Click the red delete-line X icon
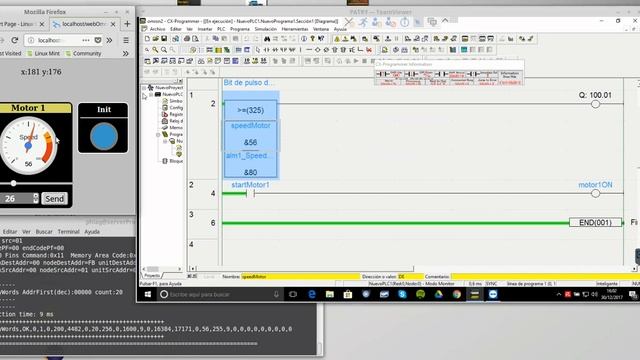This screenshot has height=360, width=640. [369, 50]
